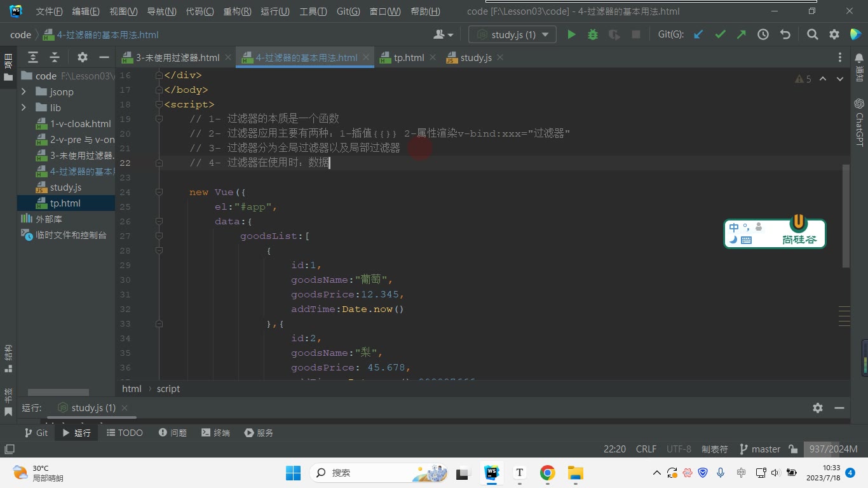Open the study.js (1) run configuration dropdown

512,35
